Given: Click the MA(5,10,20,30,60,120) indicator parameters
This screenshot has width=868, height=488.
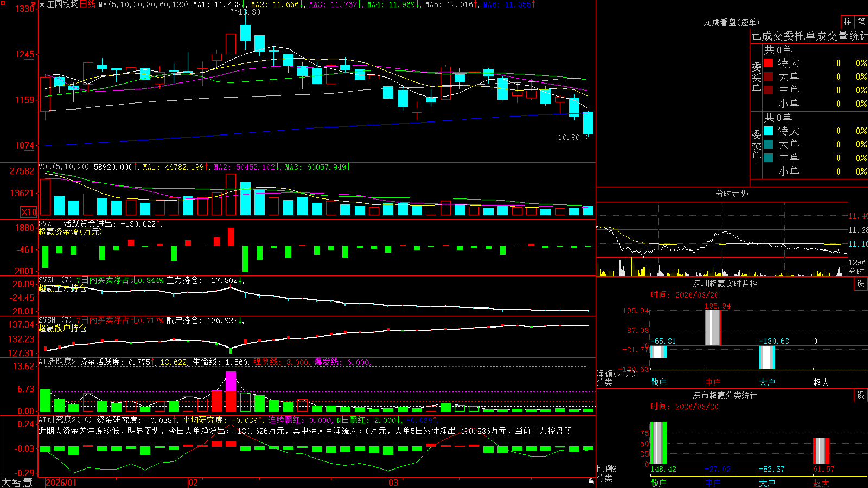Looking at the screenshot, I should (x=143, y=4).
